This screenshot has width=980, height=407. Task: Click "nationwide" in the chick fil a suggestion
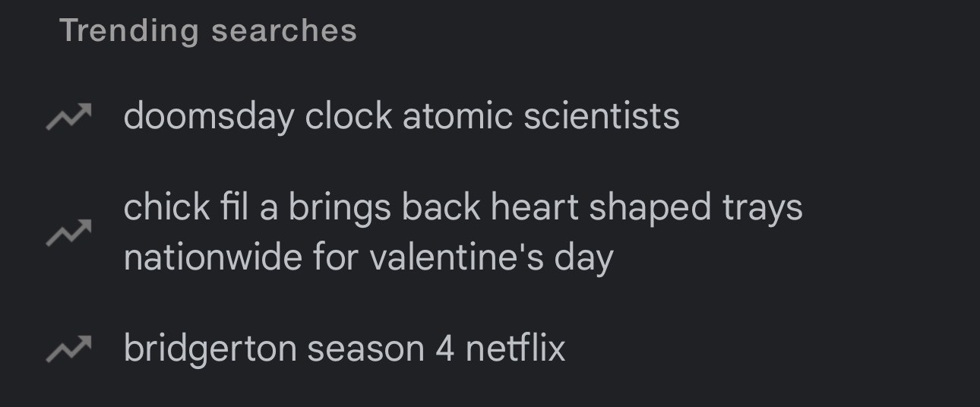click(213, 257)
